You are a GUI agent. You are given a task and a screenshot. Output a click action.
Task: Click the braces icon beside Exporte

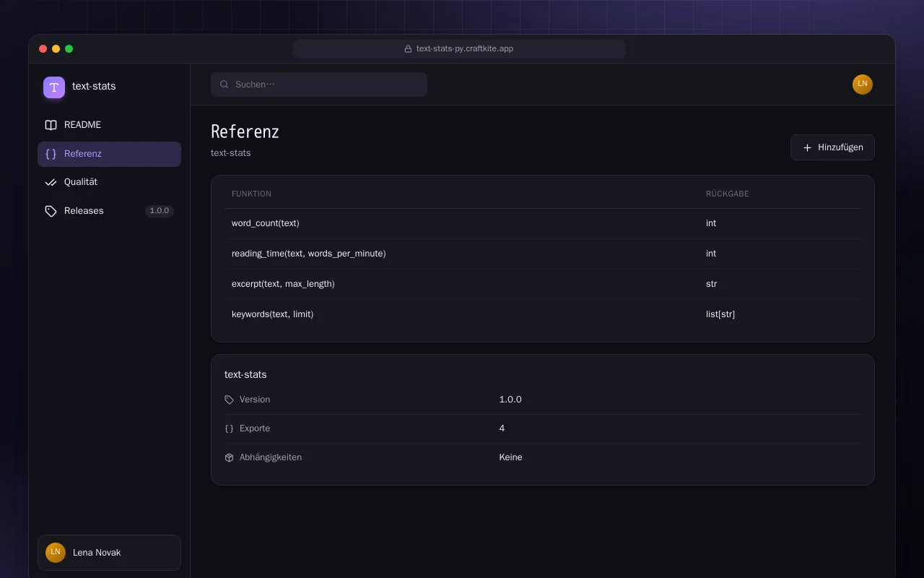pos(229,428)
